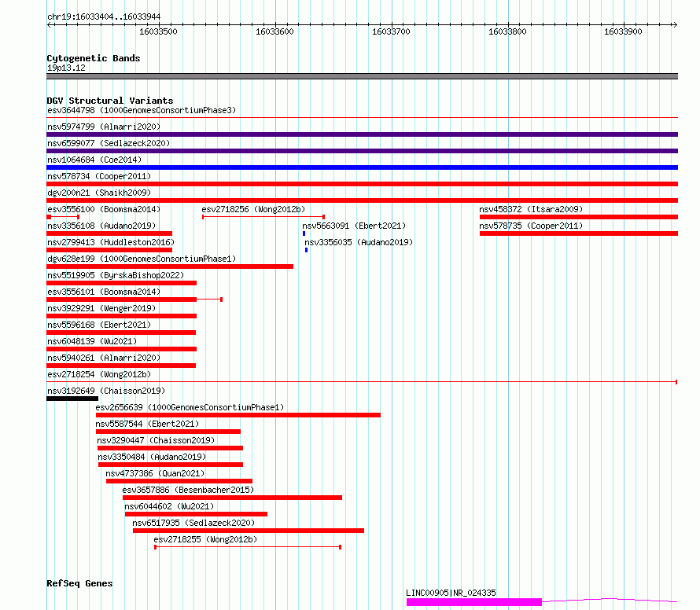Click the Cytogenetic Bands track title
This screenshot has width=700, height=610.
tap(94, 58)
